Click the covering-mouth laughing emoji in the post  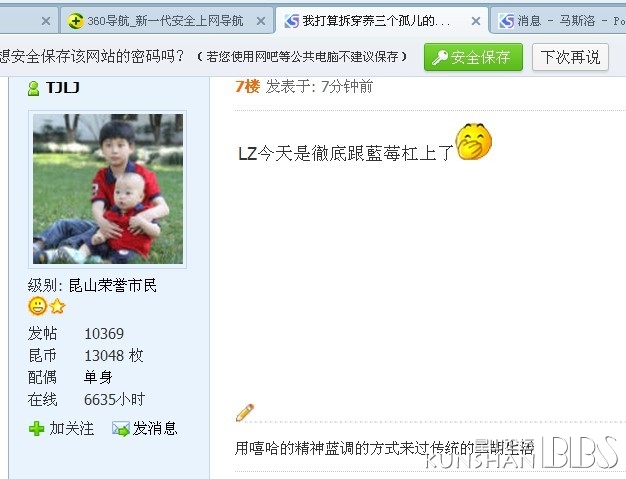(474, 142)
